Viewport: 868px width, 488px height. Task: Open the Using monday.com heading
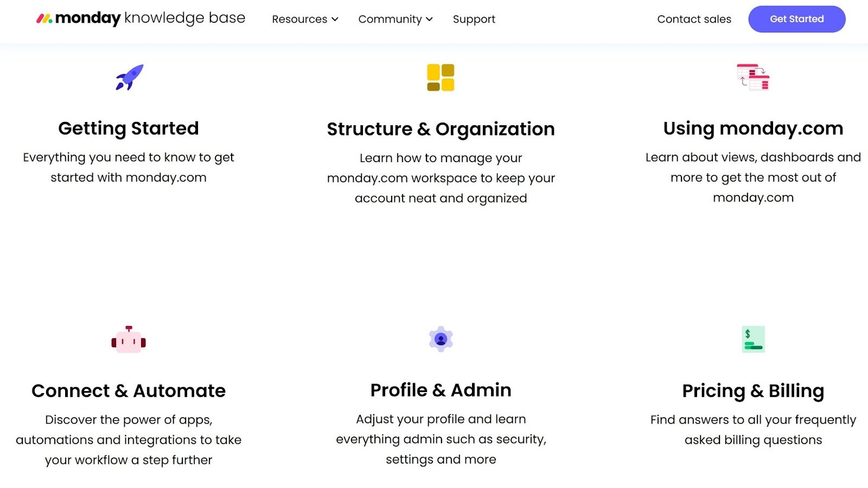coord(753,129)
